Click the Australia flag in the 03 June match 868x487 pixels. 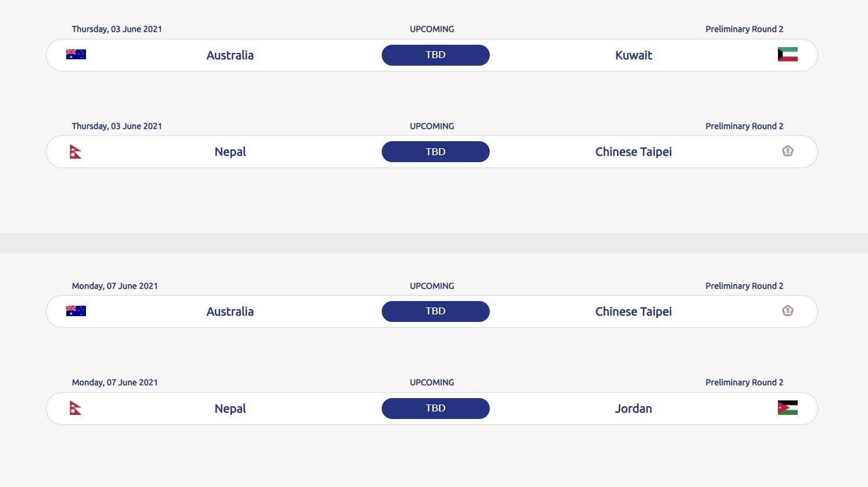76,55
